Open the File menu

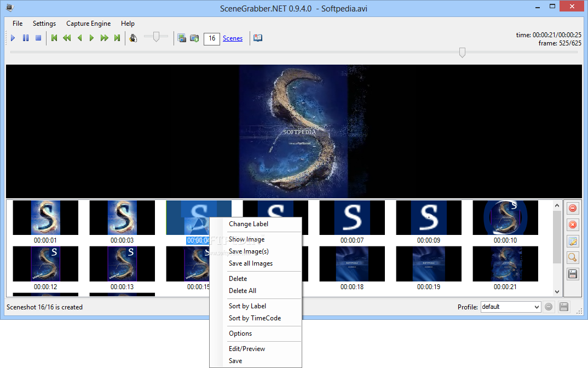click(18, 23)
